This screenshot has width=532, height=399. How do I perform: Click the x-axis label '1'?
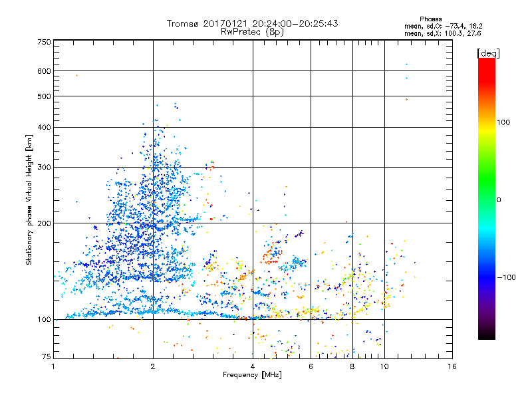coord(53,366)
